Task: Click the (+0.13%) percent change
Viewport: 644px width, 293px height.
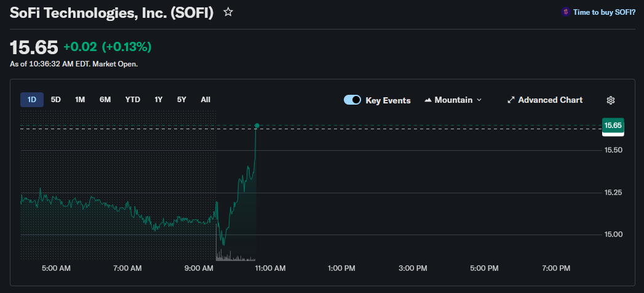Action: (127, 47)
